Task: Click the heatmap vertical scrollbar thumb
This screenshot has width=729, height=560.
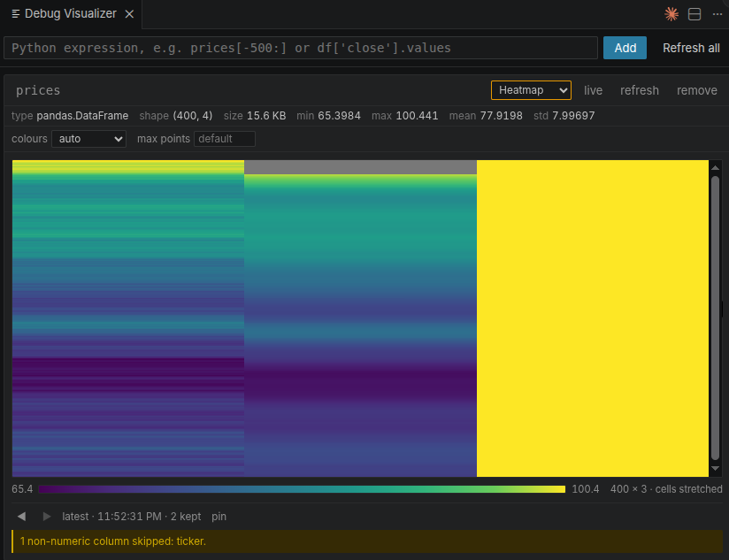Action: [x=715, y=318]
